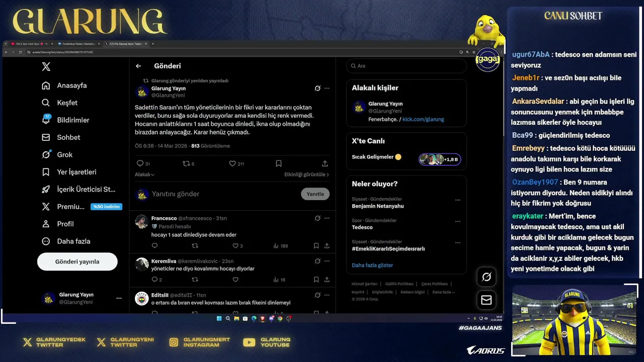Like Keremliva's reply
The image size is (644, 362).
point(235,280)
